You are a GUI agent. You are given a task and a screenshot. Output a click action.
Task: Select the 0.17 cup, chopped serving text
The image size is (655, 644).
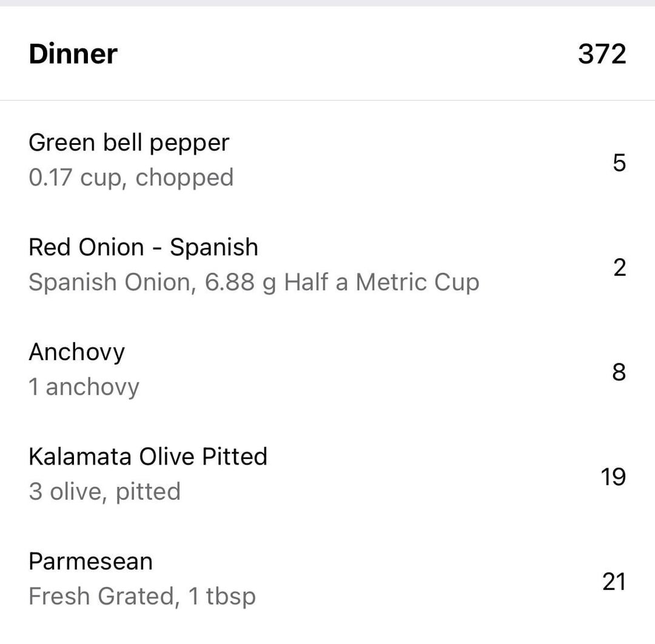click(x=131, y=178)
